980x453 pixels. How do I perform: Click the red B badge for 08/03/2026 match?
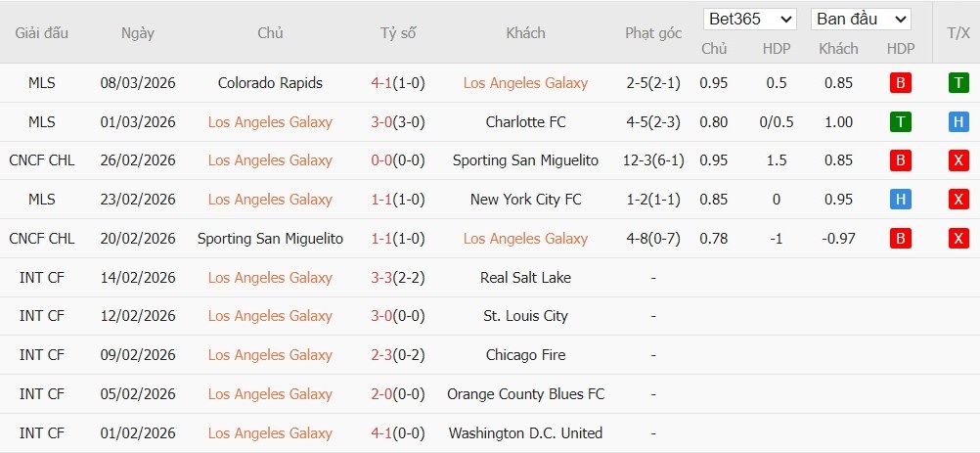900,83
